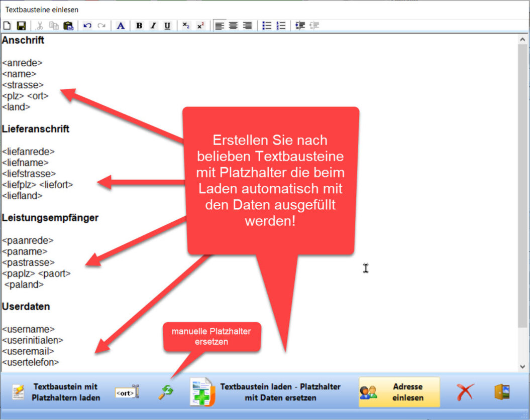530x420 pixels.
Task: Undo the last edit
Action: point(87,26)
